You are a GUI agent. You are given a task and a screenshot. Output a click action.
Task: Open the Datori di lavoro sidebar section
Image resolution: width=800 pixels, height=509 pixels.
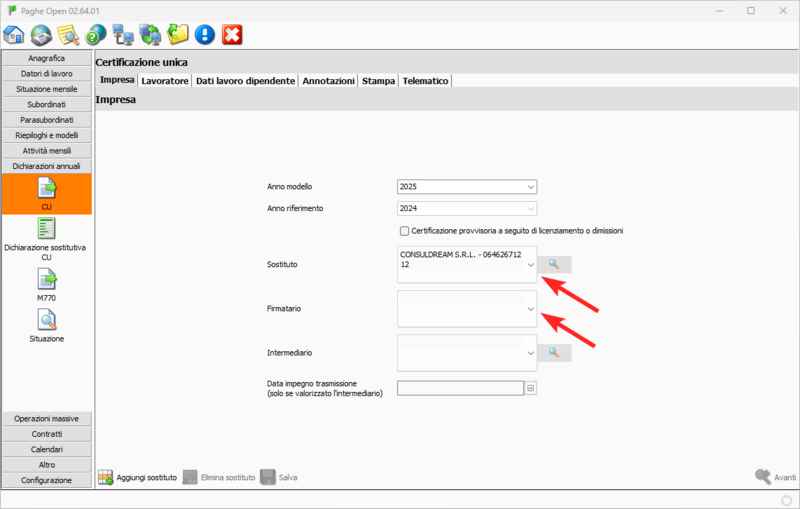46,74
